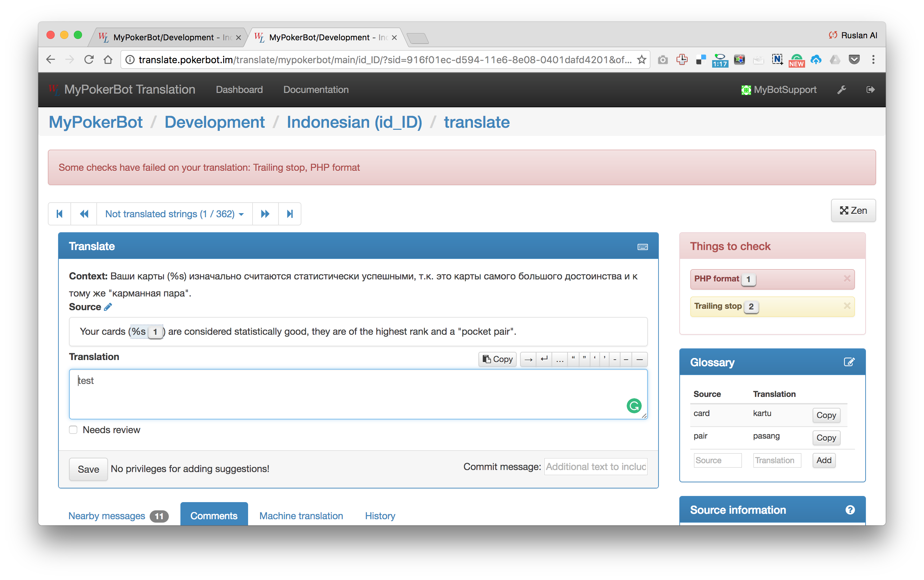The height and width of the screenshot is (580, 924).
Task: Edit source with pencil icon
Action: 108,307
